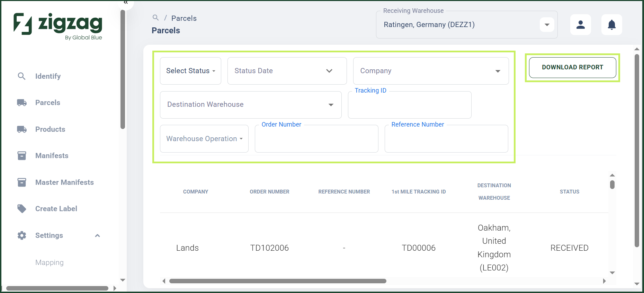Click the sidebar vertical scrollbar thumb
This screenshot has height=293, width=644.
tap(123, 69)
